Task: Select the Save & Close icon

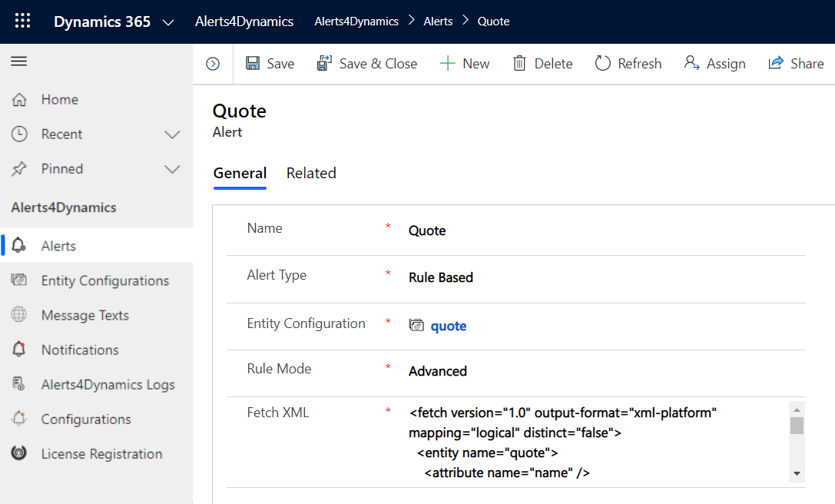Action: pos(326,63)
